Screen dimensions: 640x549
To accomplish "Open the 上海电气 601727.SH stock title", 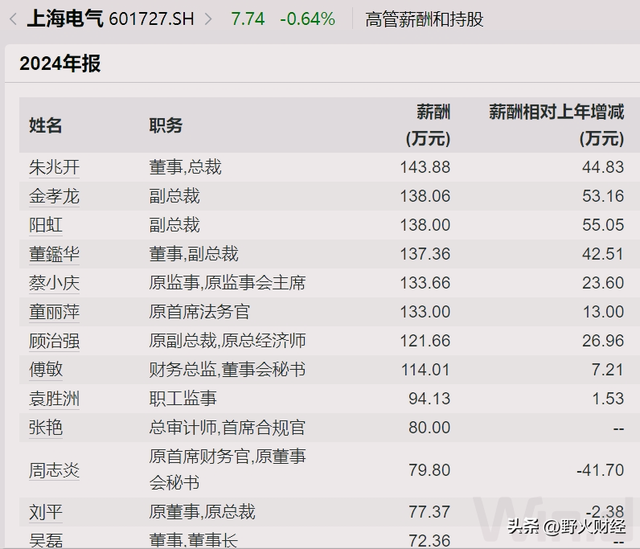I will (x=110, y=19).
